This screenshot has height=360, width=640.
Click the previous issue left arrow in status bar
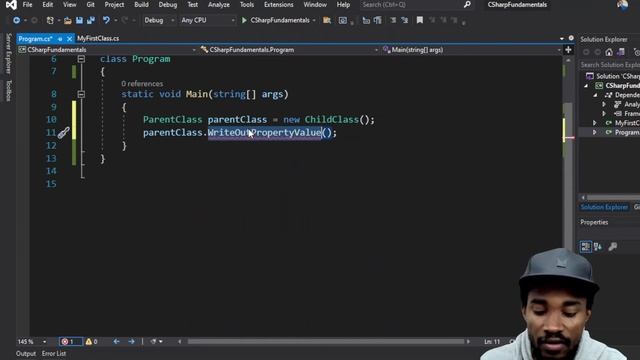[x=116, y=342]
